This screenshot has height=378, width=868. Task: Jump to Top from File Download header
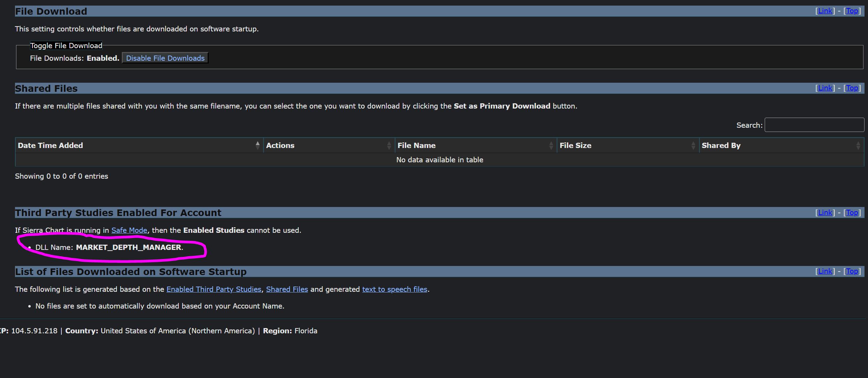point(852,11)
